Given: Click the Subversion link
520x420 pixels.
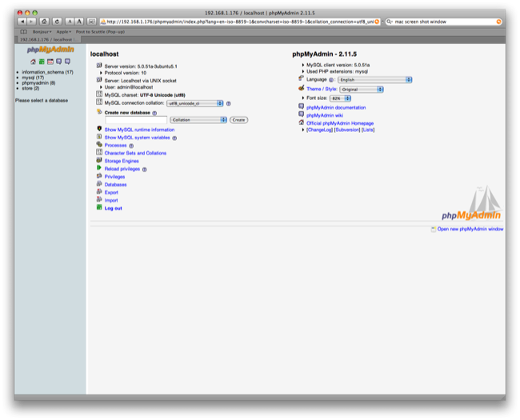Looking at the screenshot, I should tap(347, 130).
